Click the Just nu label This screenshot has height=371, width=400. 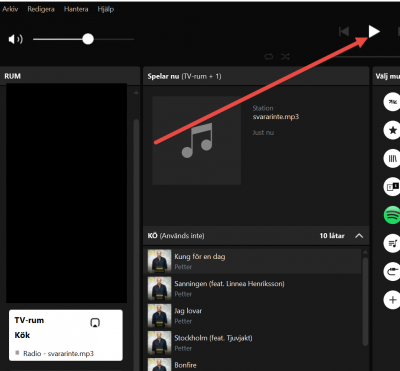pos(263,133)
